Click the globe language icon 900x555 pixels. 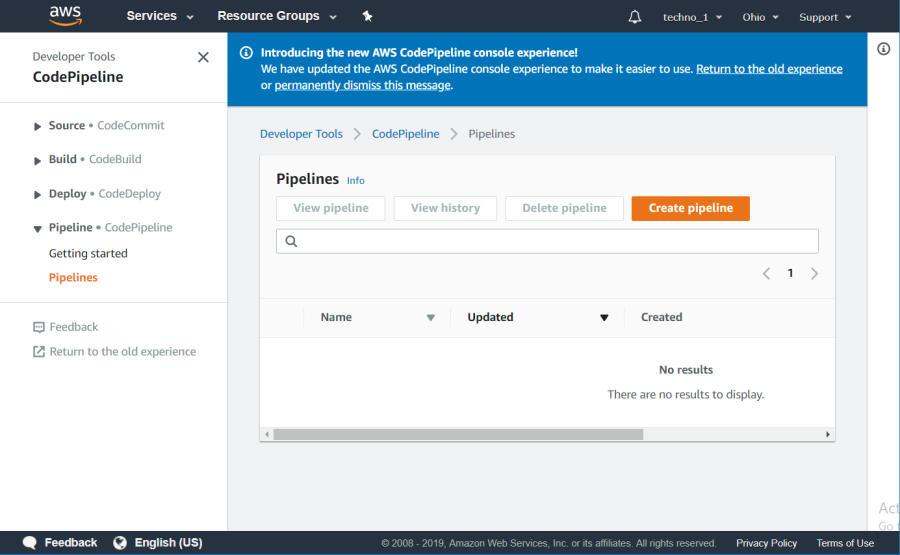[120, 542]
